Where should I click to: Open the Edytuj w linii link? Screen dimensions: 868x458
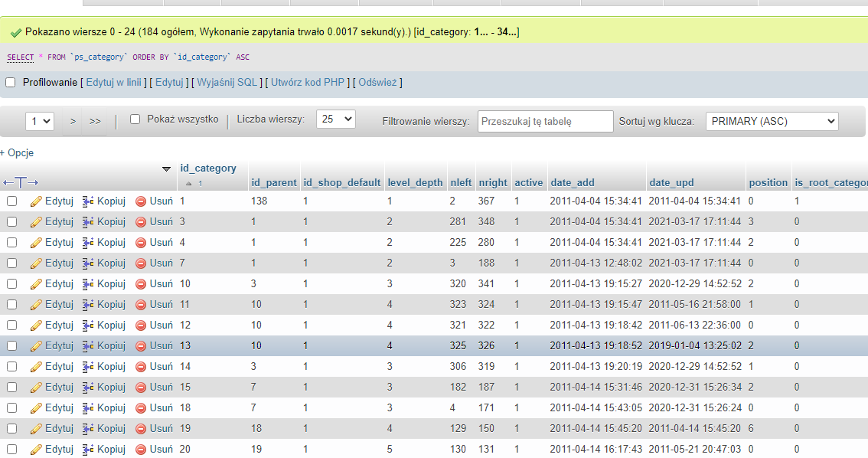(114, 83)
